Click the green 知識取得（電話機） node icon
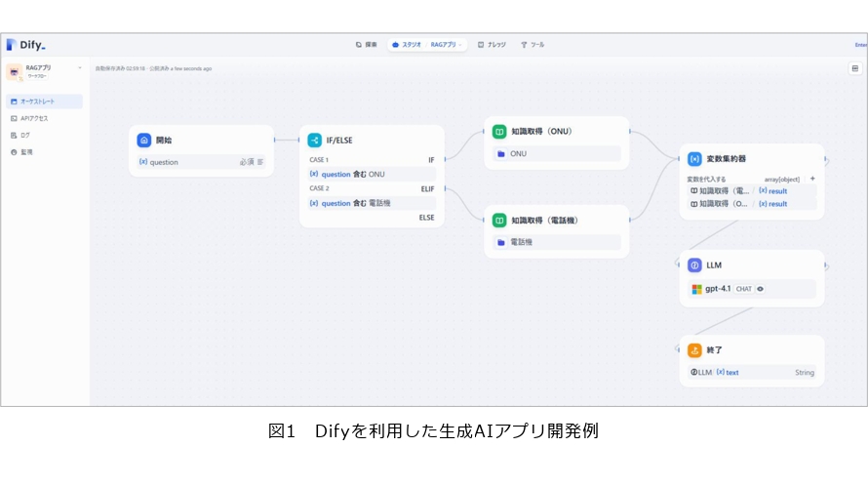Image resolution: width=868 pixels, height=488 pixels. (x=499, y=221)
